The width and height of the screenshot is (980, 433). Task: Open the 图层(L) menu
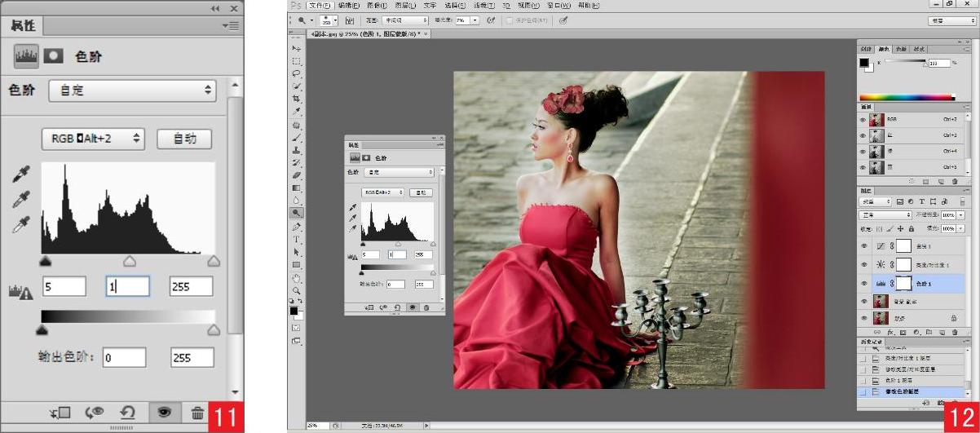(x=407, y=5)
